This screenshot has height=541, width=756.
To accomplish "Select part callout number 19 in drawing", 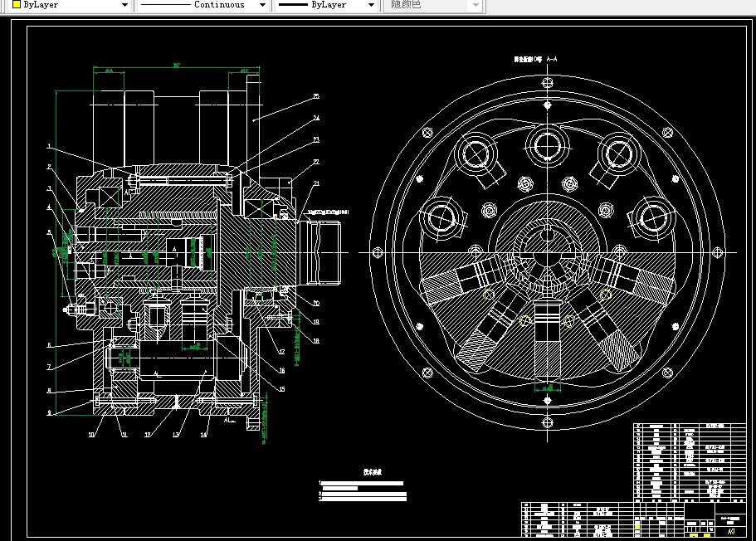I will coord(316,322).
